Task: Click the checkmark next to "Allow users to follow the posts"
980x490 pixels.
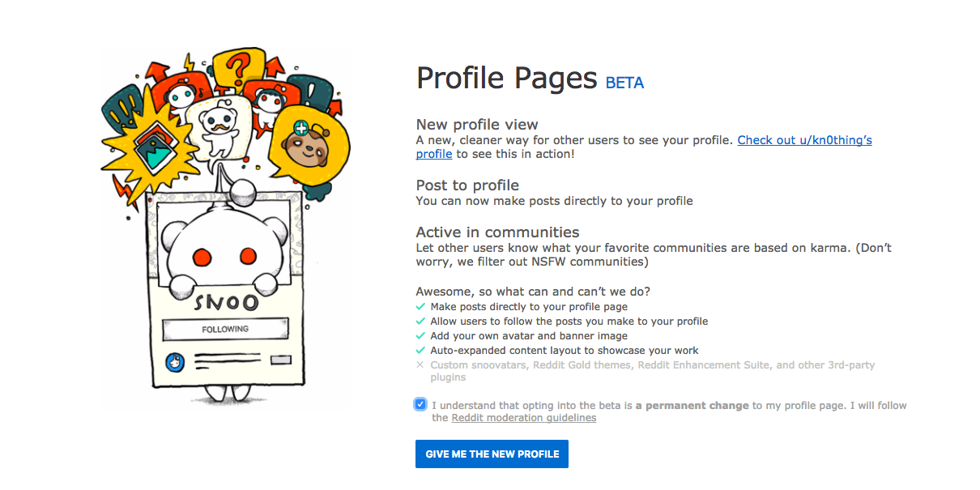Action: 420,321
